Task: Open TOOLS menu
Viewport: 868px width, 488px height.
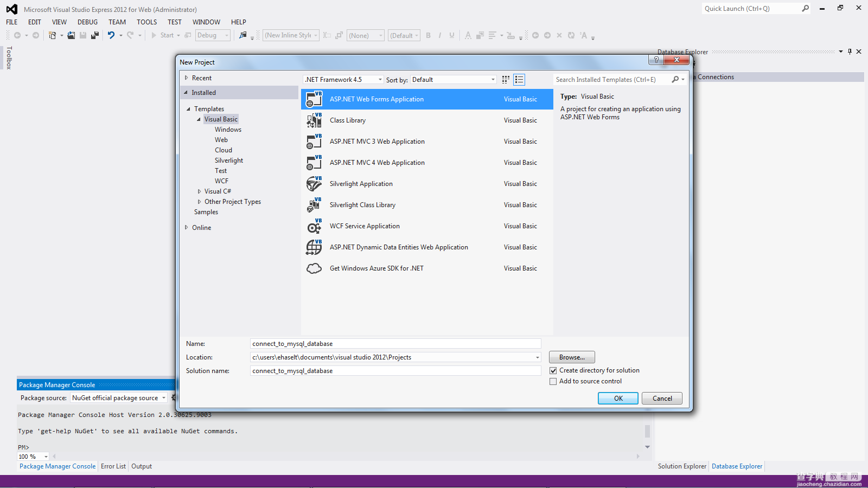Action: pyautogui.click(x=146, y=22)
